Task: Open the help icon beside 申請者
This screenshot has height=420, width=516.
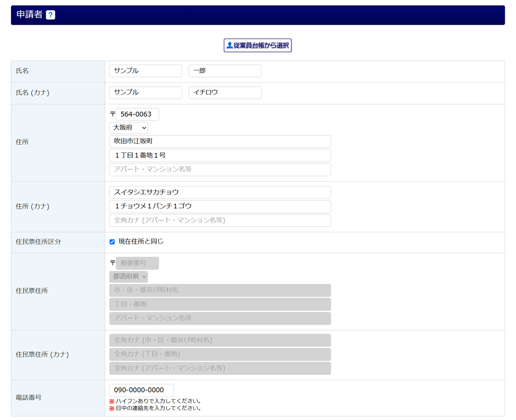Action: click(x=50, y=15)
